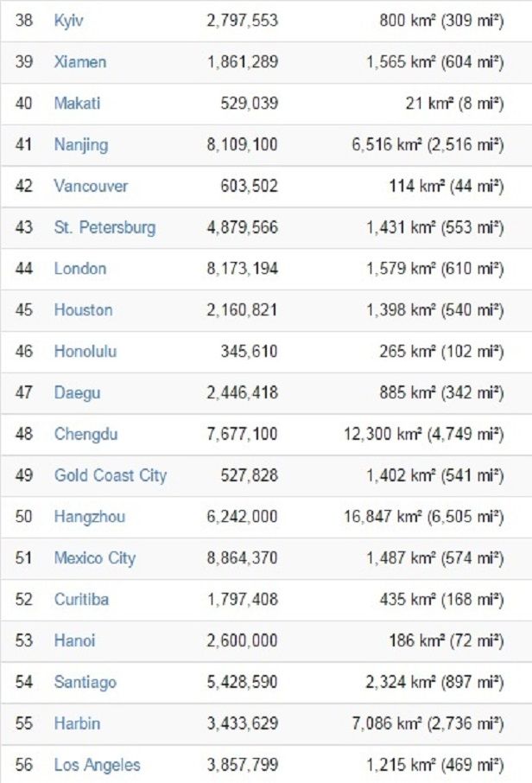Open the Makati city page
Image resolution: width=532 pixels, height=783 pixels.
tap(77, 103)
